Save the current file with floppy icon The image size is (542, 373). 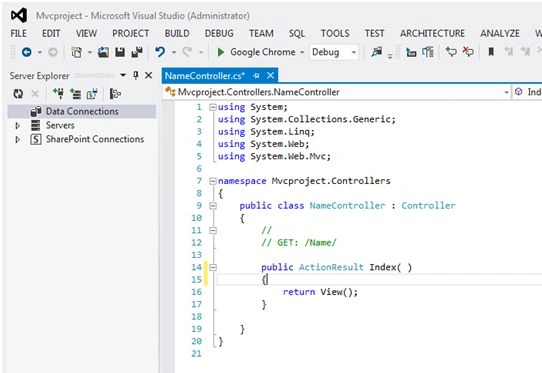pos(120,52)
